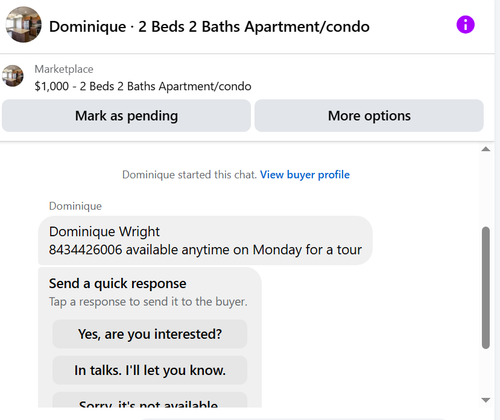
Task: Open the purple conversation info icon
Action: click(x=465, y=25)
